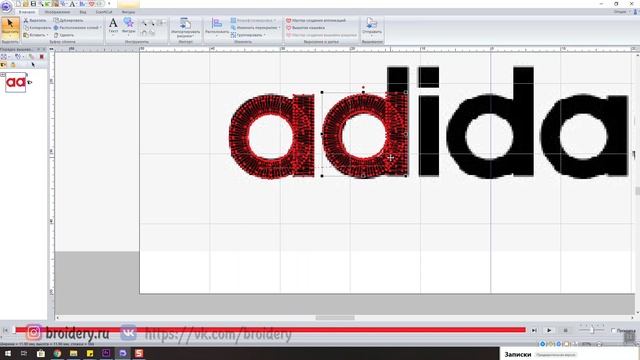Select the aa thumbnail in sewing order panel
Screen dimensions: 640x360
[x=16, y=82]
